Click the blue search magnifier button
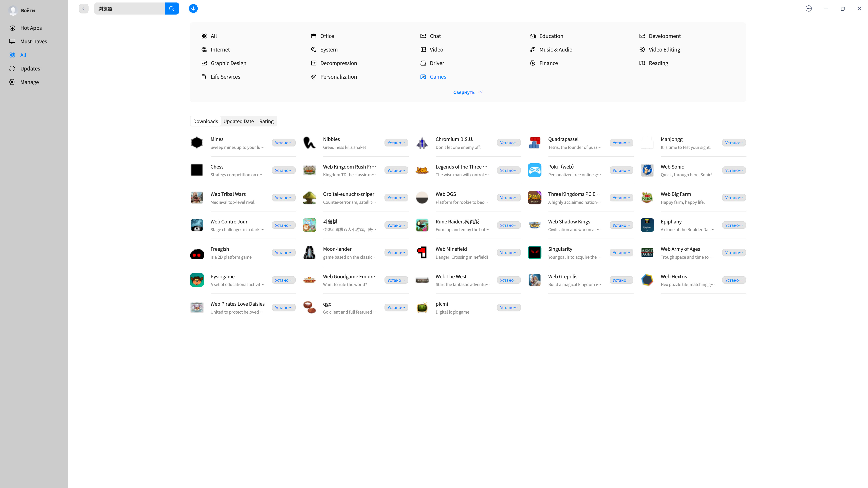 point(172,9)
